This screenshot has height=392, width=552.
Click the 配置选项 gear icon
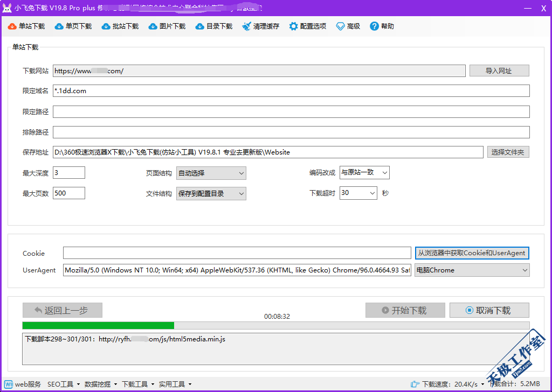click(293, 26)
